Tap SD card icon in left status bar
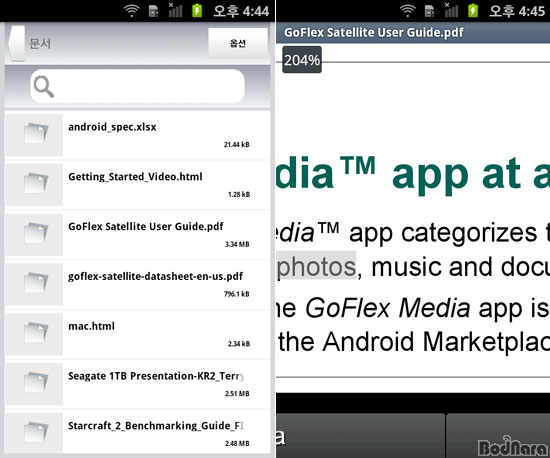 coord(153,11)
